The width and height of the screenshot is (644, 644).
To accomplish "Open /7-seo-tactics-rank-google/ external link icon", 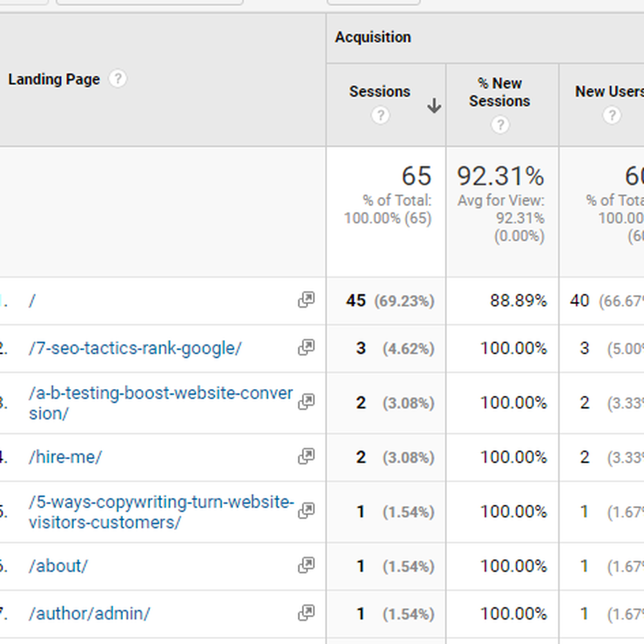I will (307, 348).
